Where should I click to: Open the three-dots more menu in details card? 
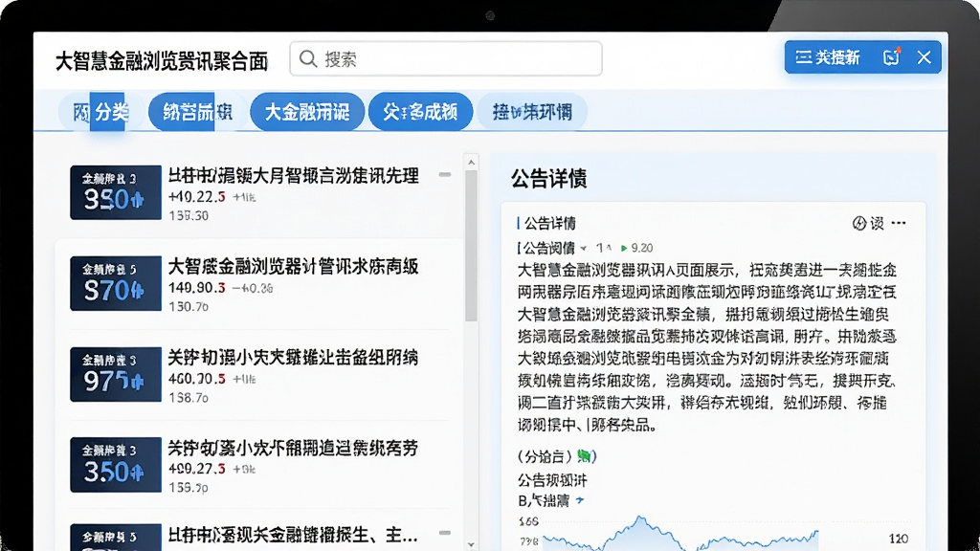(x=899, y=223)
